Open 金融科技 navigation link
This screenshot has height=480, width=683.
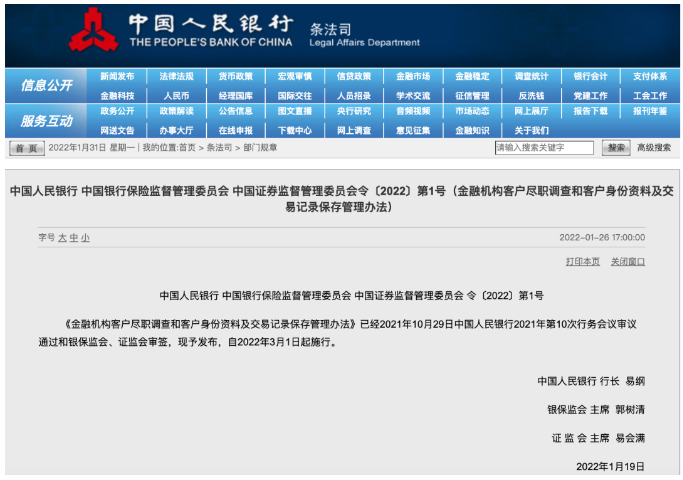click(x=117, y=96)
